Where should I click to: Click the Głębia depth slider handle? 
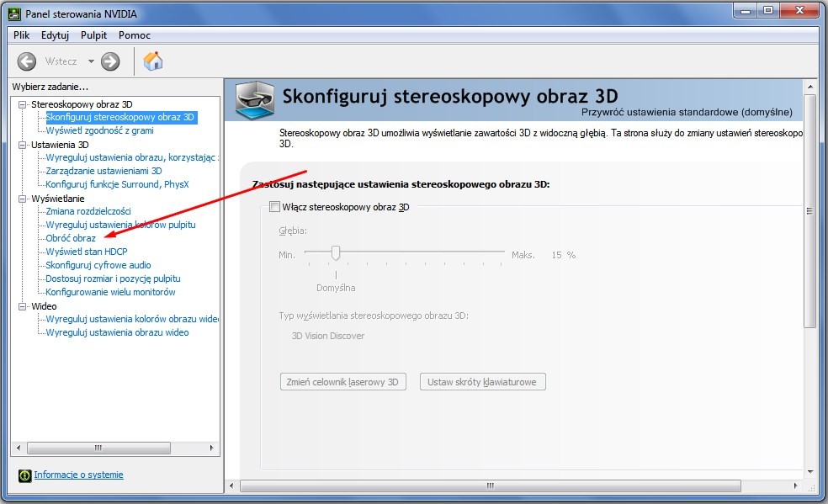335,253
